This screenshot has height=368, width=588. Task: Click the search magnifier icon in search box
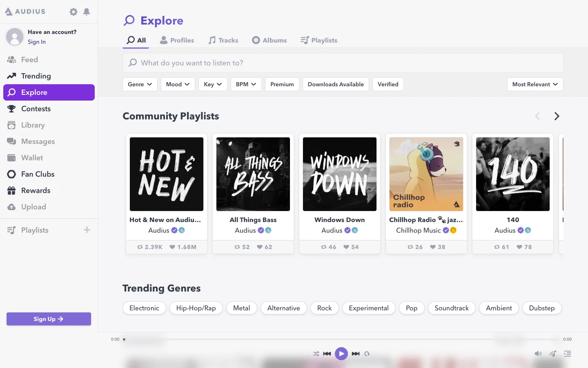[133, 63]
